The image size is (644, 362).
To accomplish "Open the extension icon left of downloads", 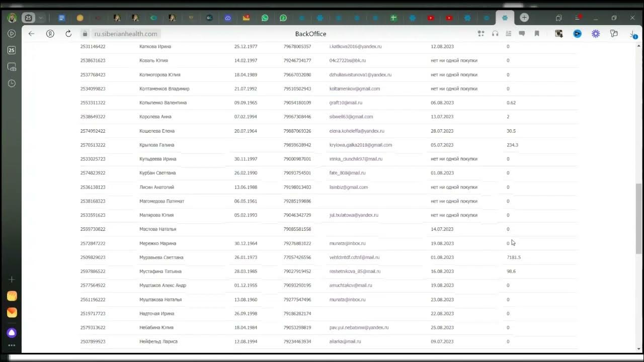I will point(614,34).
